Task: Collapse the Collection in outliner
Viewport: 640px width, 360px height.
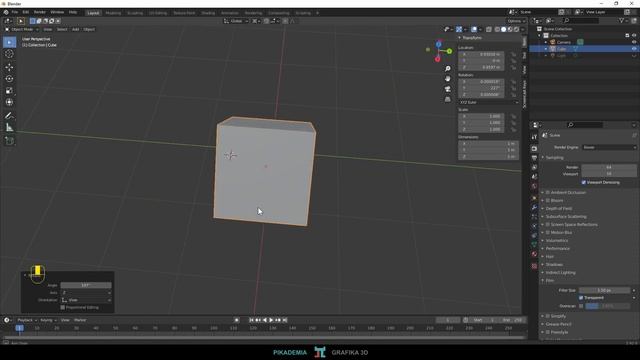Action: [x=540, y=36]
